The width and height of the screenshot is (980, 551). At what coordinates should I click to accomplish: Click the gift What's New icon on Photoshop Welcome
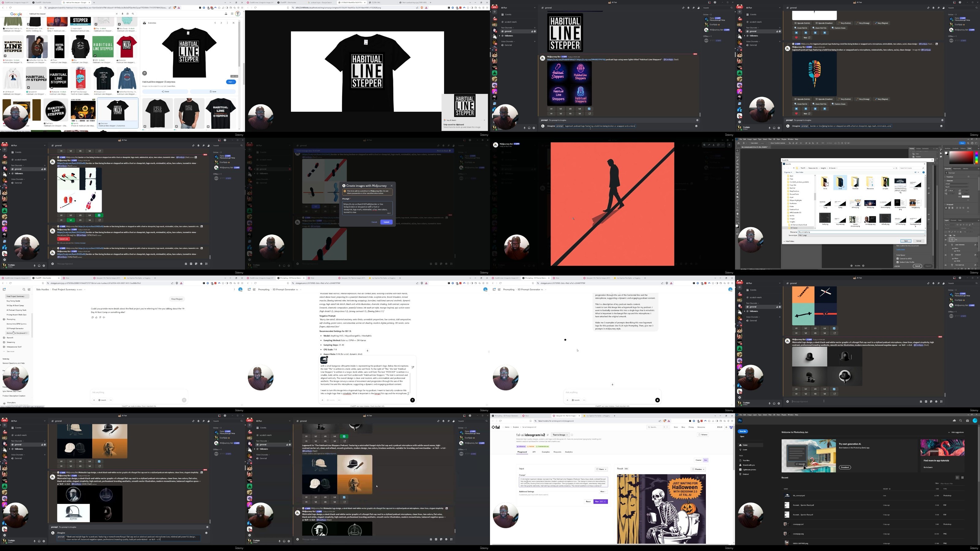click(x=968, y=421)
